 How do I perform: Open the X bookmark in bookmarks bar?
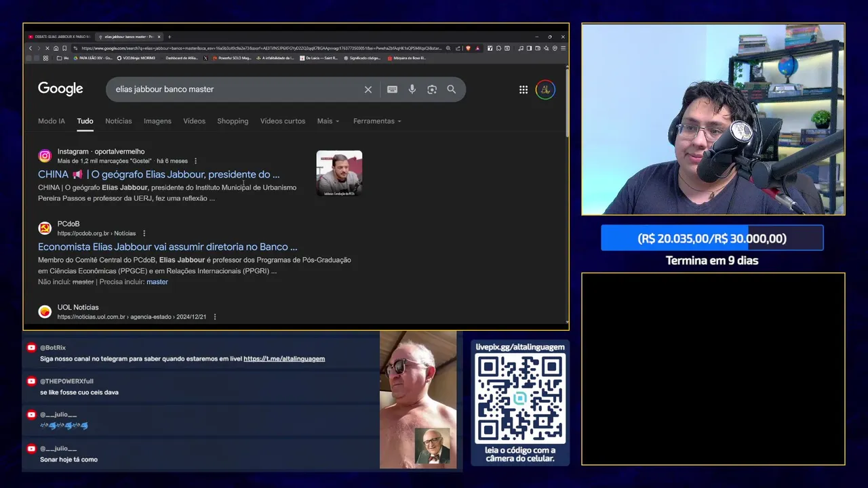coord(205,58)
